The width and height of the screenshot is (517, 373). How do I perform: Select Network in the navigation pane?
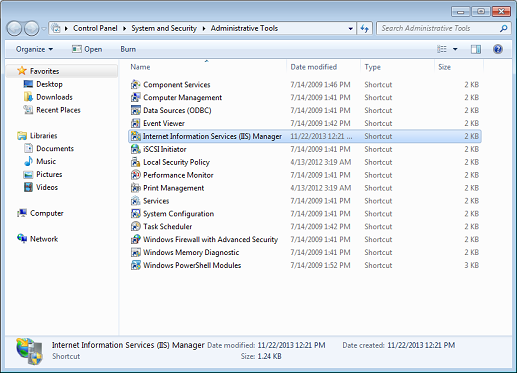44,239
